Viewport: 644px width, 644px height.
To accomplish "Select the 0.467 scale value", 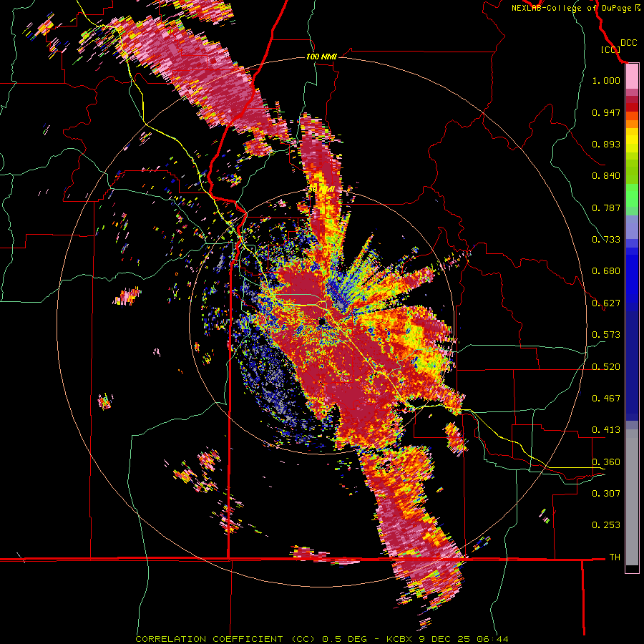I will click(606, 399).
